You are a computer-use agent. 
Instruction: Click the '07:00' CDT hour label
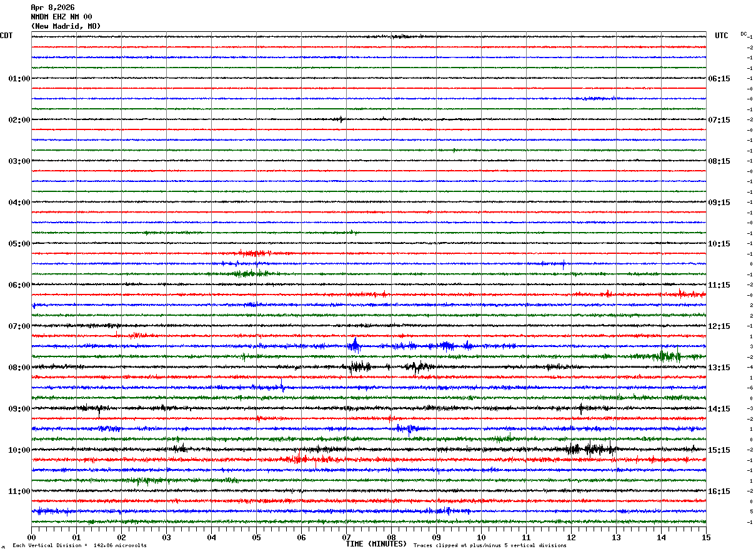pyautogui.click(x=19, y=326)
